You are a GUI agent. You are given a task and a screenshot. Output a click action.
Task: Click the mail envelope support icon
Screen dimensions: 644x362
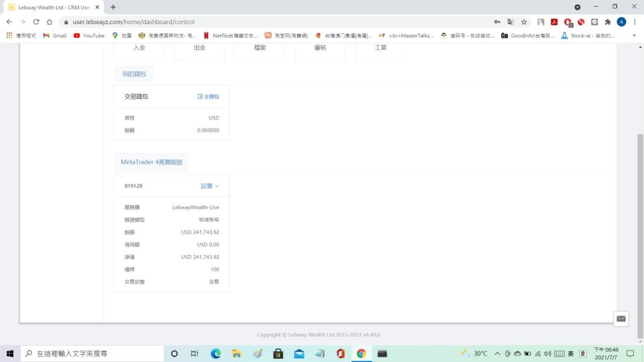click(x=620, y=319)
